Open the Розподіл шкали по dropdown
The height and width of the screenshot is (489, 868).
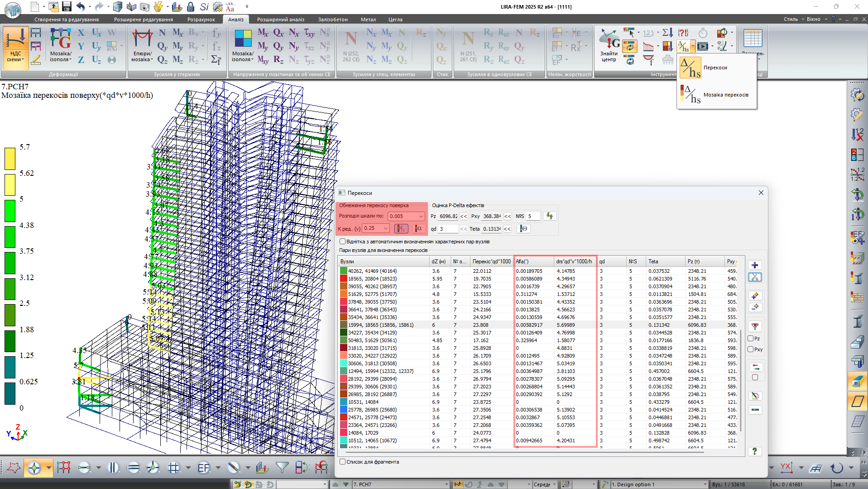click(x=421, y=216)
